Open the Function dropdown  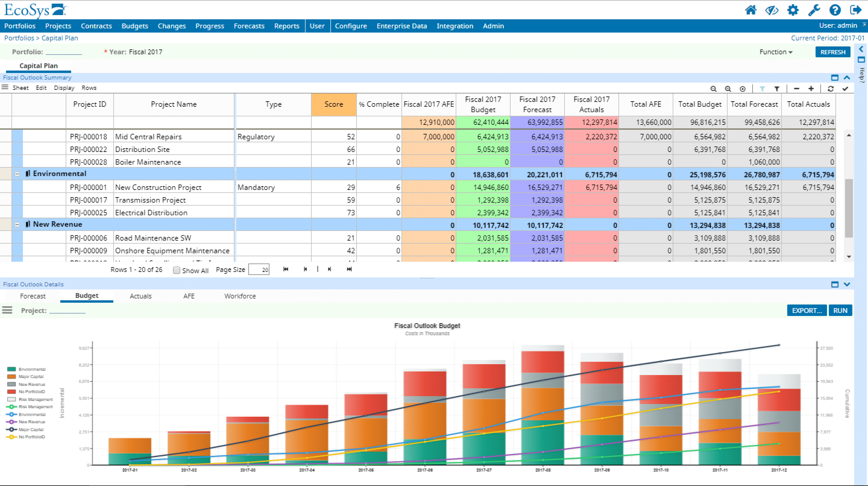point(776,52)
